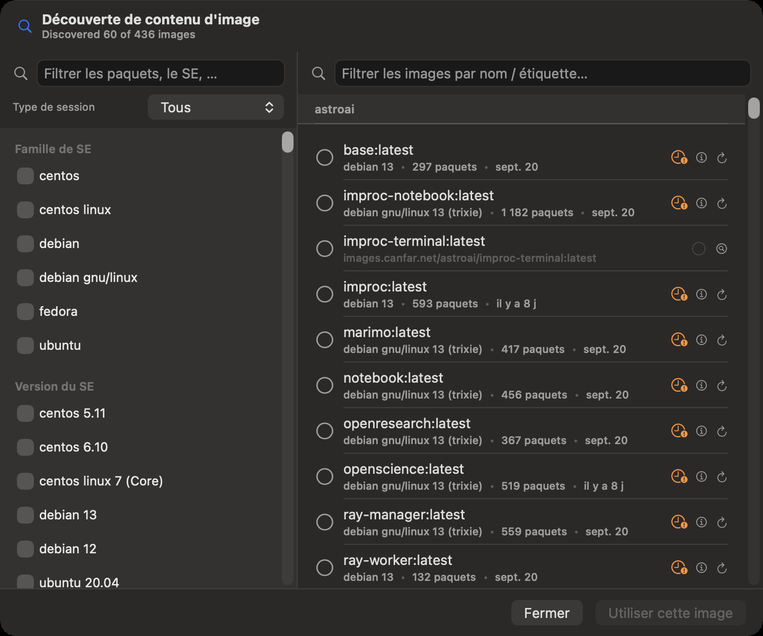Click refresh icon on base:latest row
763x636 pixels.
(722, 158)
